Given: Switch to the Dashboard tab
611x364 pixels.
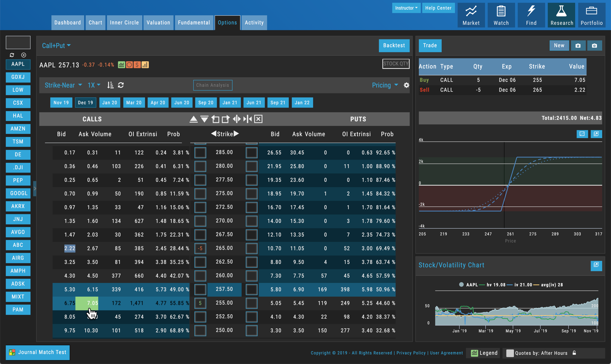Looking at the screenshot, I should click(68, 22).
